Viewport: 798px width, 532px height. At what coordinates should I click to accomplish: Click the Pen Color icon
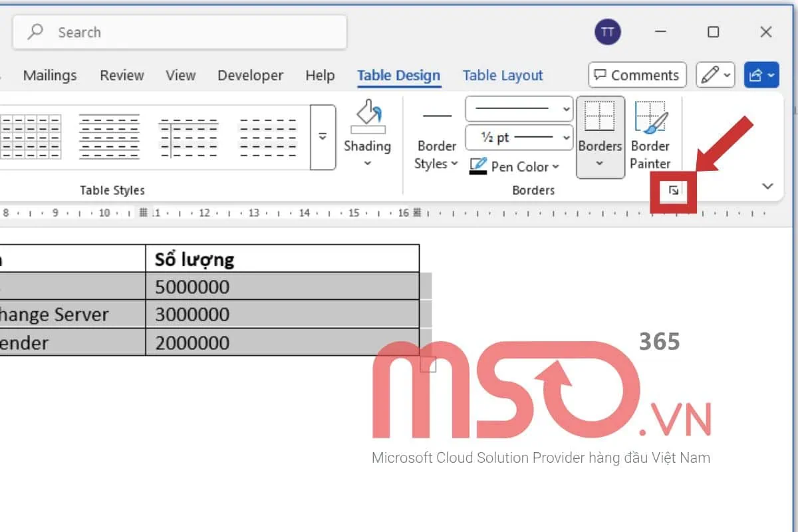point(478,166)
